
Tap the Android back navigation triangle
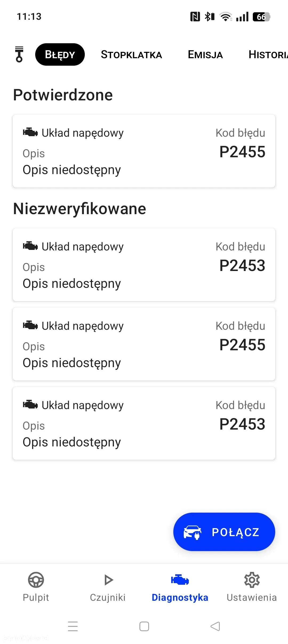tap(215, 626)
